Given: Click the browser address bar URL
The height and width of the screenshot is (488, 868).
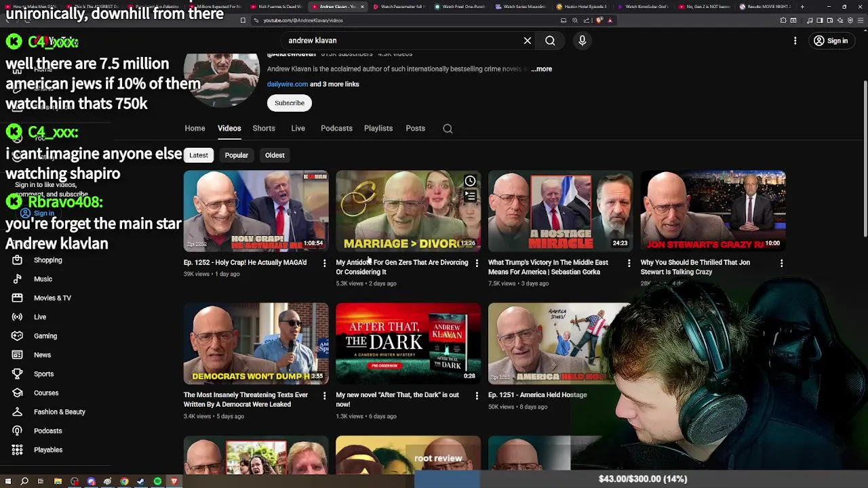Looking at the screenshot, I should (302, 20).
